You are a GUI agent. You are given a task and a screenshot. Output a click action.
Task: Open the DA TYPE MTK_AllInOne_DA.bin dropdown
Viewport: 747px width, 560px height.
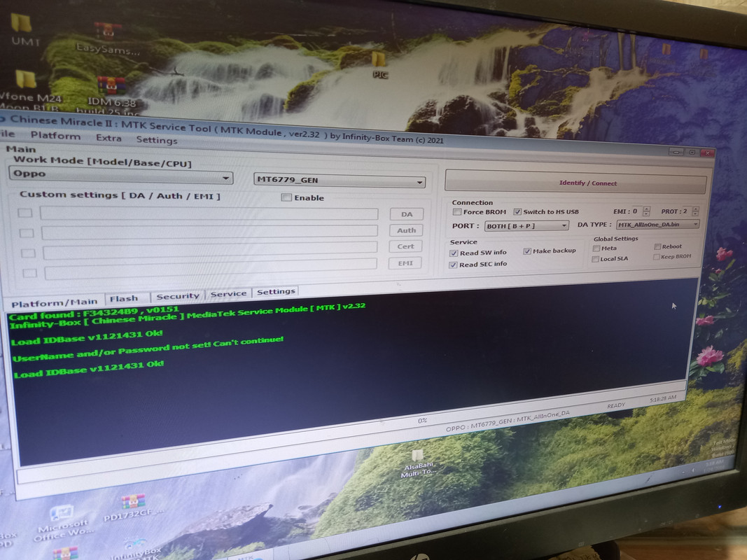coord(657,224)
